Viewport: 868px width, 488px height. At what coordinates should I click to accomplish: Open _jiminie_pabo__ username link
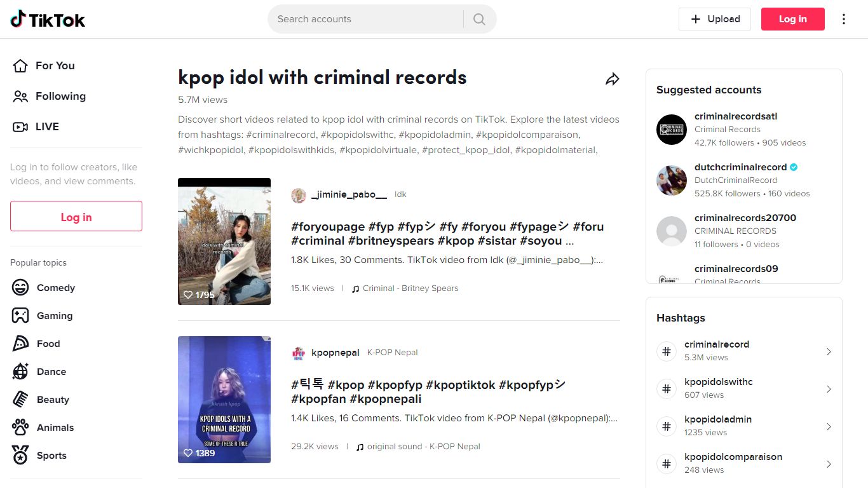click(349, 194)
